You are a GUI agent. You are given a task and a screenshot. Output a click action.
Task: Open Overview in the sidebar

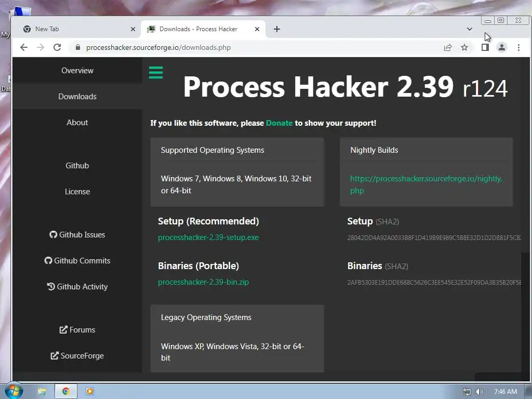point(77,71)
